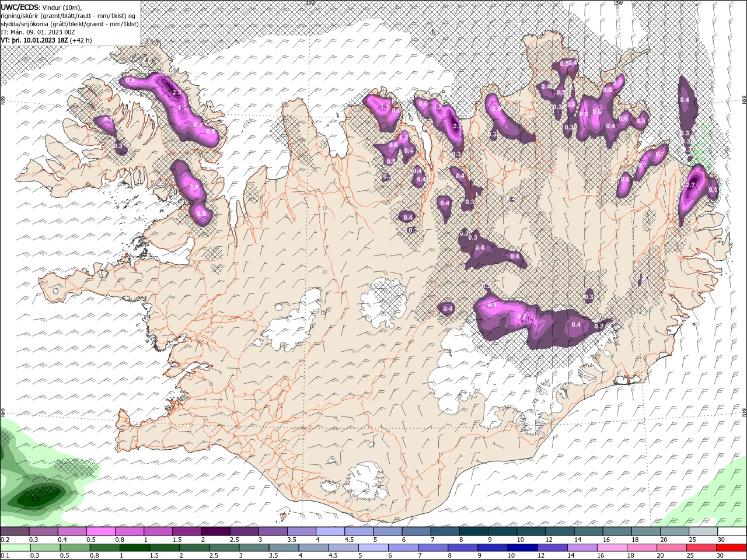The height and width of the screenshot is (560, 747).
Task: Click the 1.3 rain value in green area
Action: pos(35,499)
